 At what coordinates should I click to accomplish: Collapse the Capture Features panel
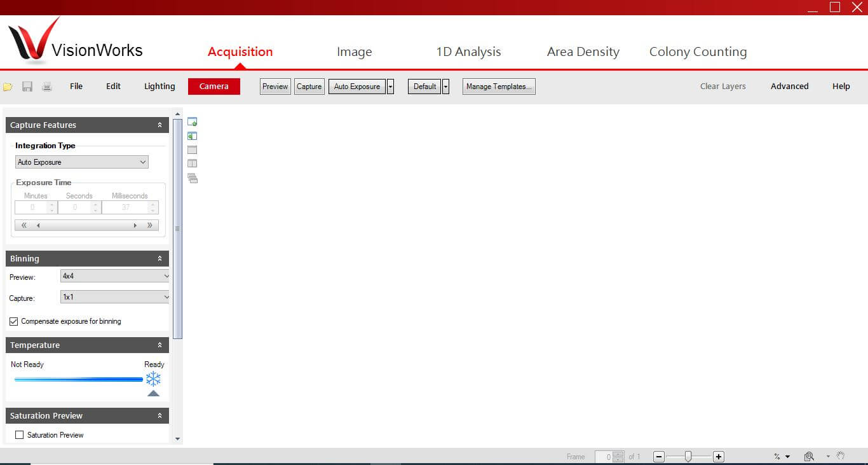159,125
